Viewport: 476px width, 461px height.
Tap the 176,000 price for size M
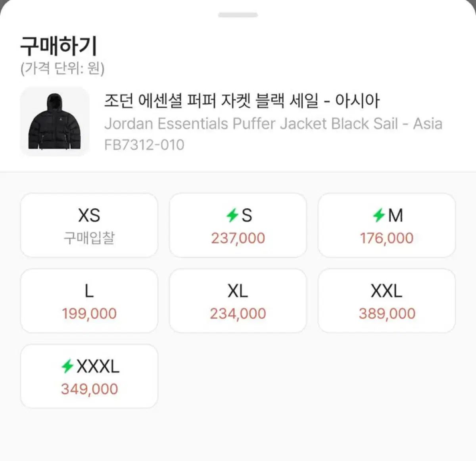pyautogui.click(x=386, y=238)
